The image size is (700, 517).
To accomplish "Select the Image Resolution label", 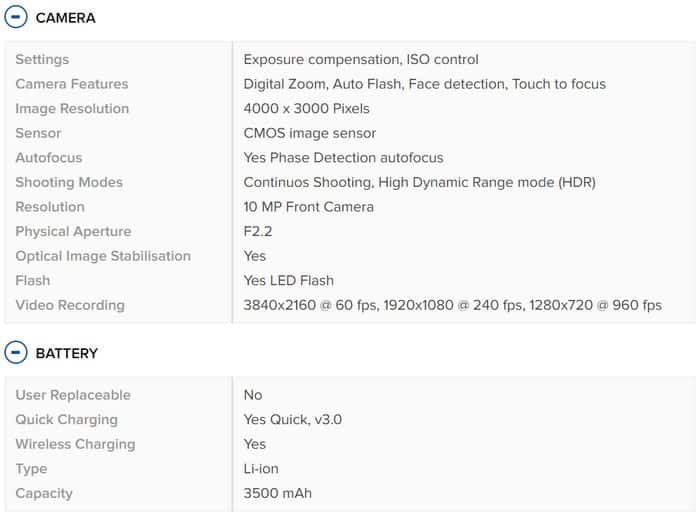I will click(72, 109).
